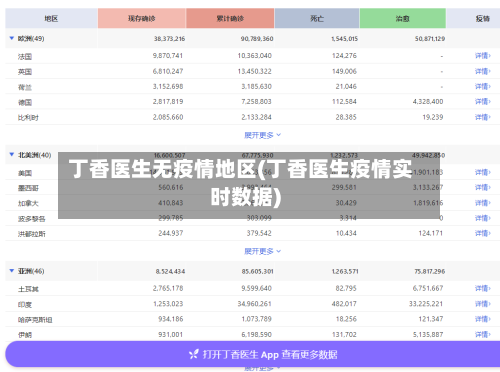Click the 现存确诊 column header

[142, 18]
